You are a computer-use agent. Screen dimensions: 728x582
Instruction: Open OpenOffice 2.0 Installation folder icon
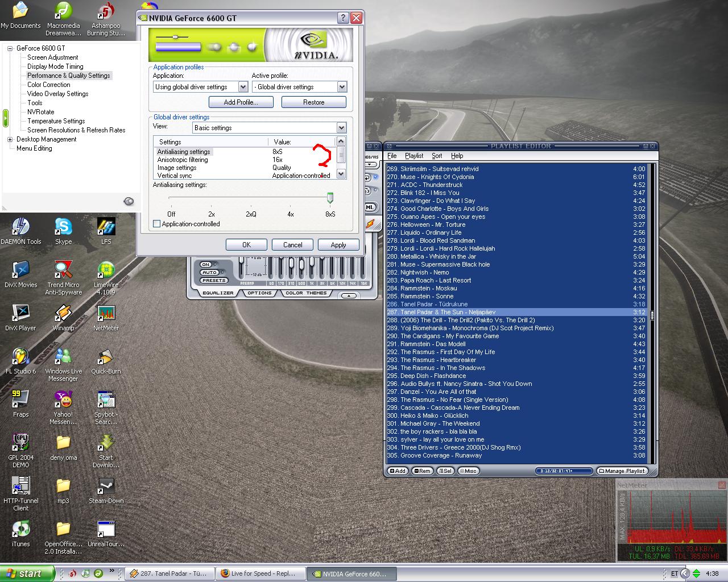click(63, 537)
